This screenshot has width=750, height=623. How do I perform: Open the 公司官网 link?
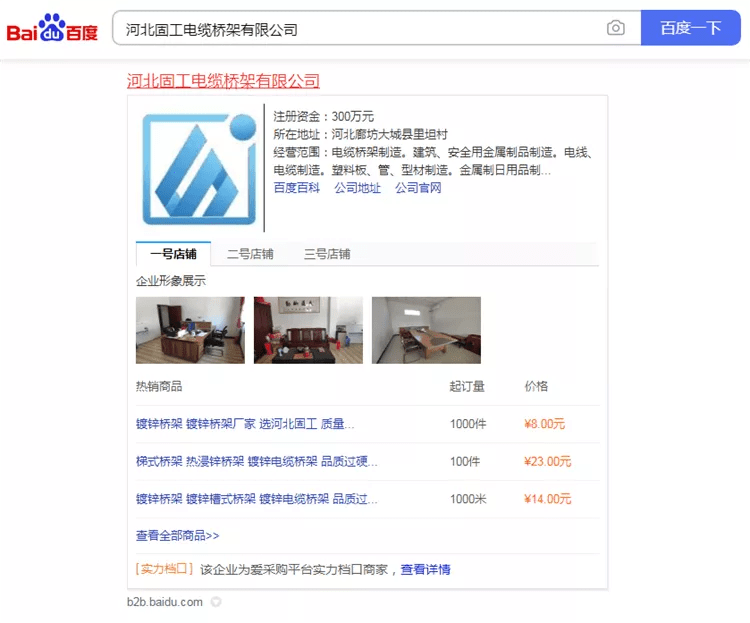[x=418, y=188]
